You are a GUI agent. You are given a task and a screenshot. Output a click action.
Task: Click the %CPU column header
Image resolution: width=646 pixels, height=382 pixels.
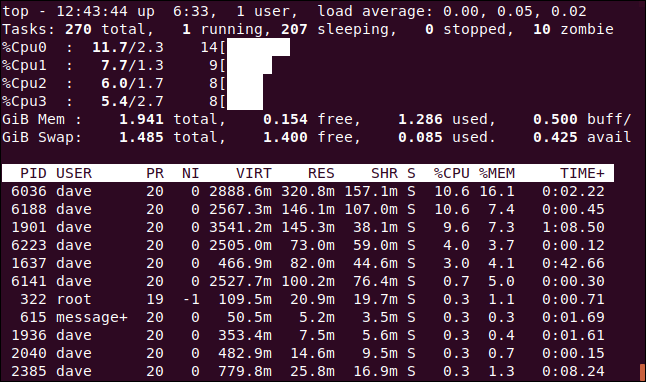452,173
